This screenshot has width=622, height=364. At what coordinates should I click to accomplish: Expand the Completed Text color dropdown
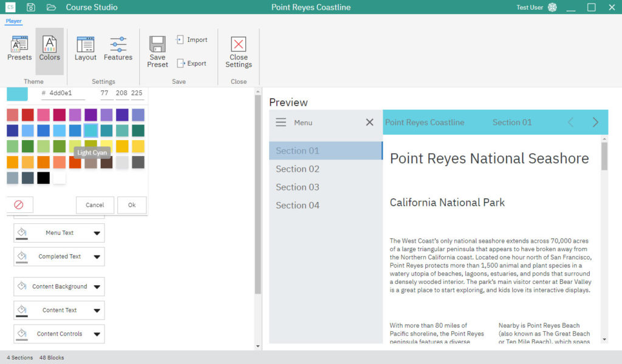tap(97, 257)
